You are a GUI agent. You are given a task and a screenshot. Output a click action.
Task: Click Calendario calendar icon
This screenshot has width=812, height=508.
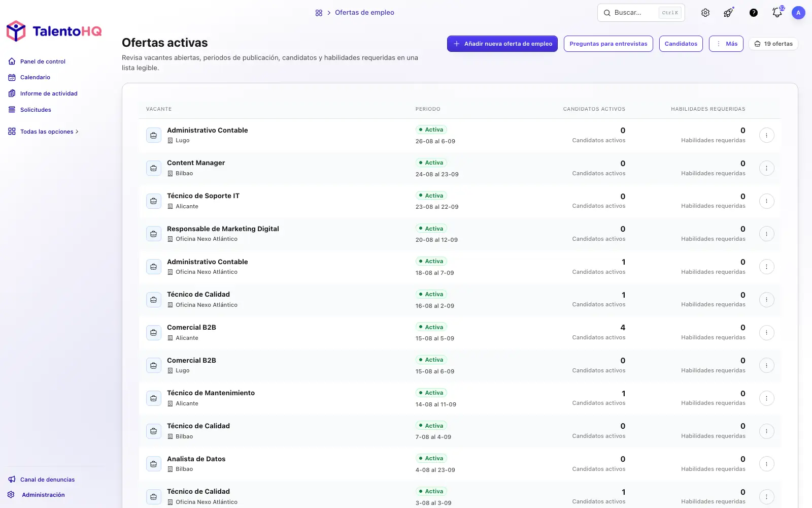12,77
